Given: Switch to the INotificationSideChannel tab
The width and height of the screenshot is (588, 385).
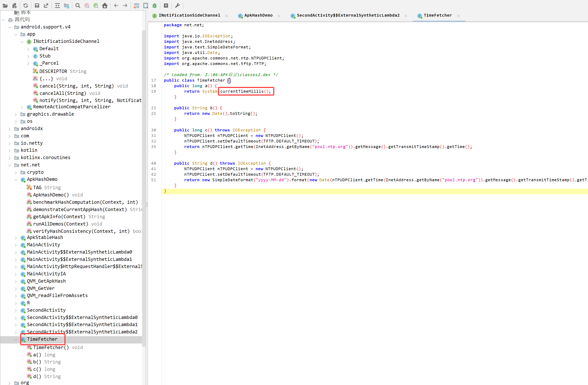Looking at the screenshot, I should click(189, 15).
